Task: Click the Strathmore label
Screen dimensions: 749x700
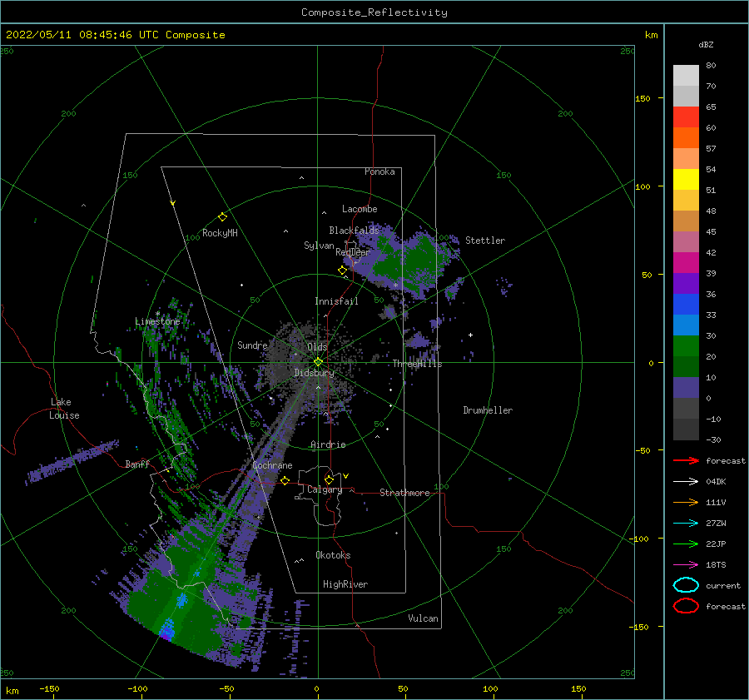Action: click(404, 493)
